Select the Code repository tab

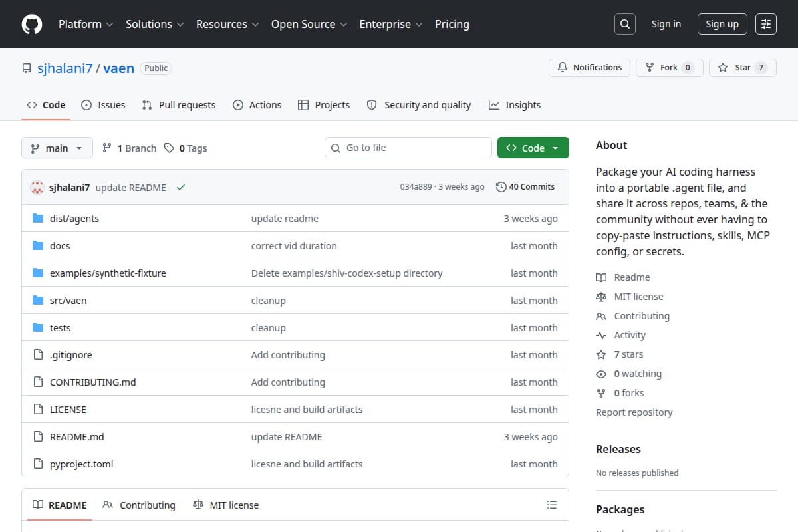click(46, 105)
